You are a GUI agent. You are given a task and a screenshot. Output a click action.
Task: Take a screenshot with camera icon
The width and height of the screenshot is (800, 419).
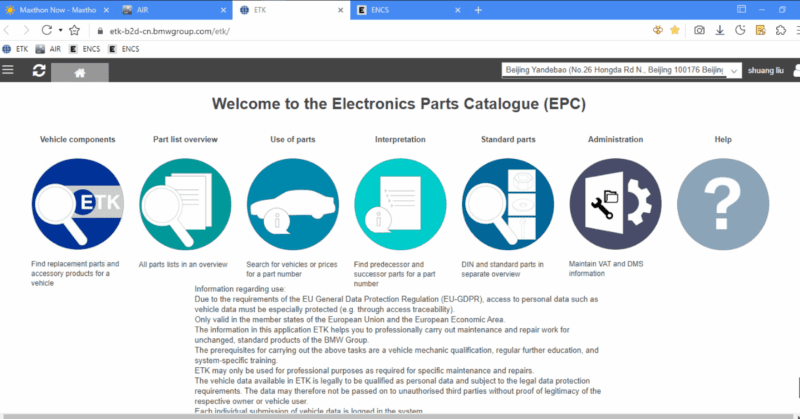click(699, 30)
